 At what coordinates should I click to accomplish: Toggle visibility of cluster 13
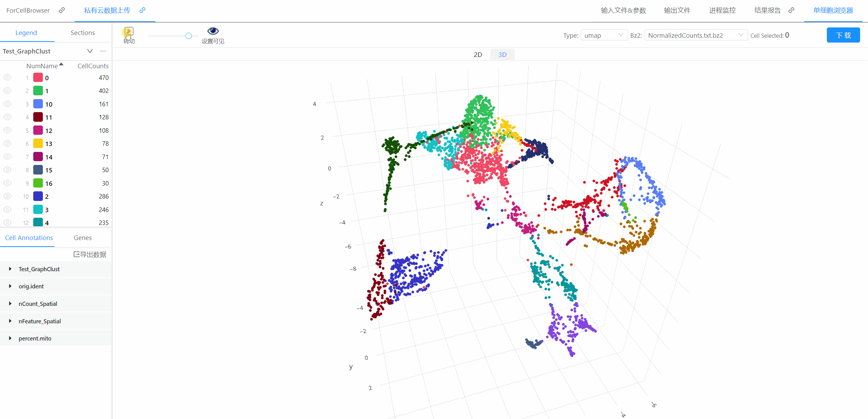[x=8, y=144]
